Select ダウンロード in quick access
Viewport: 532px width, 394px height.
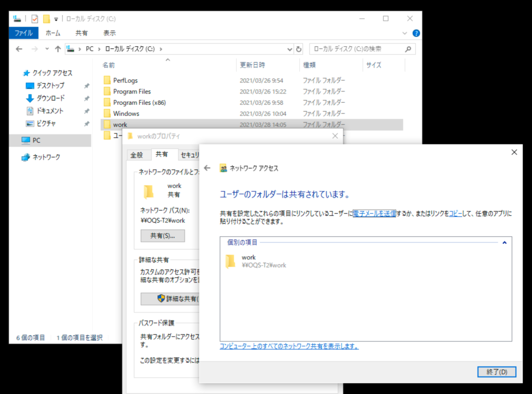(50, 98)
